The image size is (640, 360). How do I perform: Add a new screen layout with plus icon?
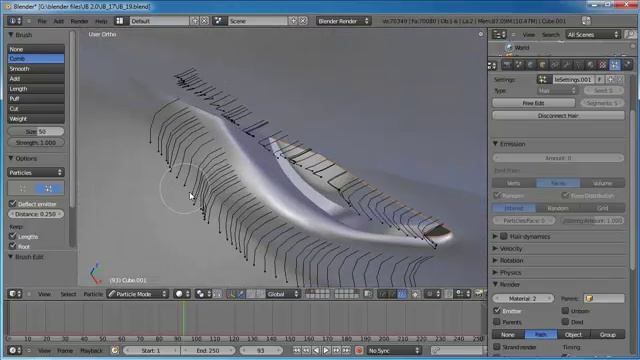tap(195, 21)
